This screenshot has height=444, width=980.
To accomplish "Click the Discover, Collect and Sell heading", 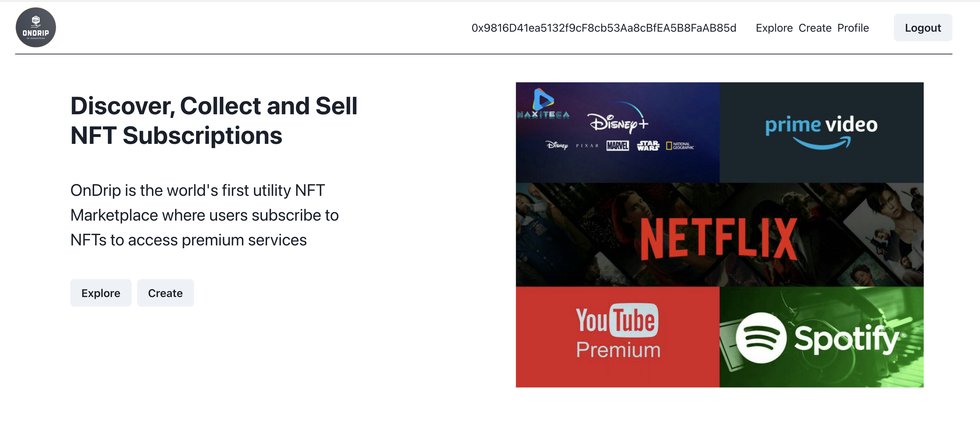I will pyautogui.click(x=214, y=120).
